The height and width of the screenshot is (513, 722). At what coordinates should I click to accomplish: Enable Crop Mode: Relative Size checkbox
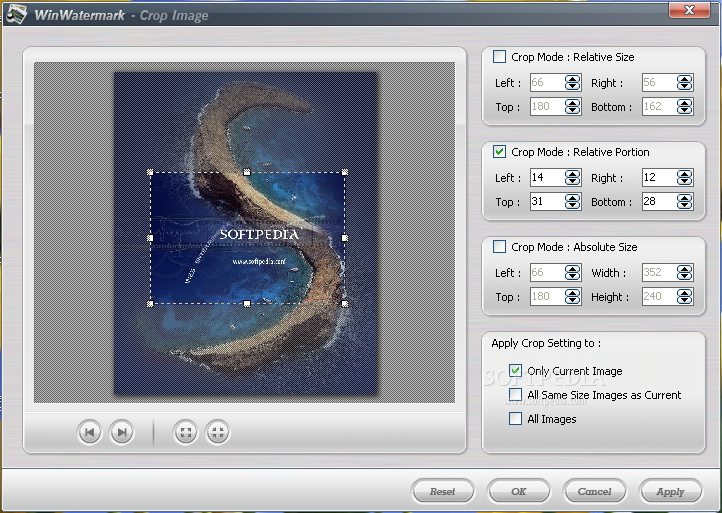click(x=500, y=57)
